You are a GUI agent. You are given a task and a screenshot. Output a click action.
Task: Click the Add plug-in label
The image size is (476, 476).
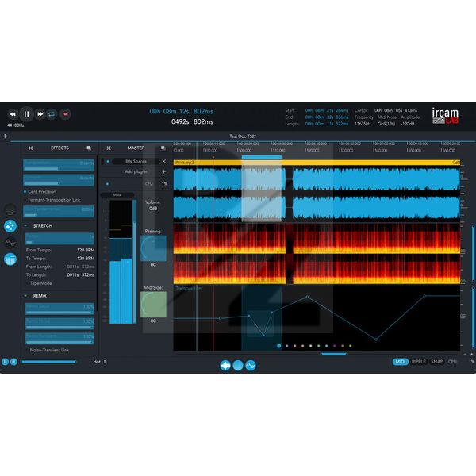(136, 171)
